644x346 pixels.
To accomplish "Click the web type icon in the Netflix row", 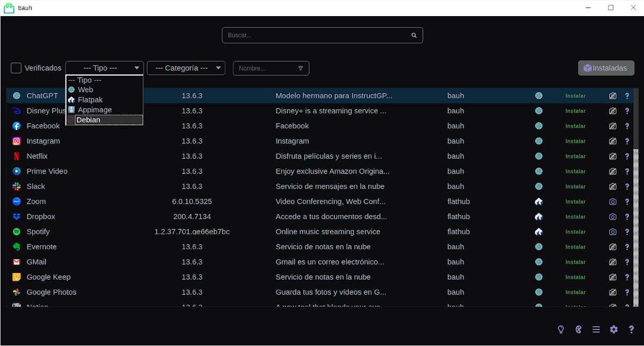I will (x=539, y=156).
